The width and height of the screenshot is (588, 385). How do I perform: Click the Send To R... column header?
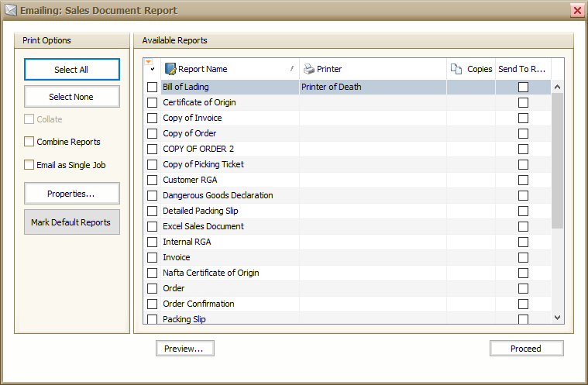click(x=521, y=69)
